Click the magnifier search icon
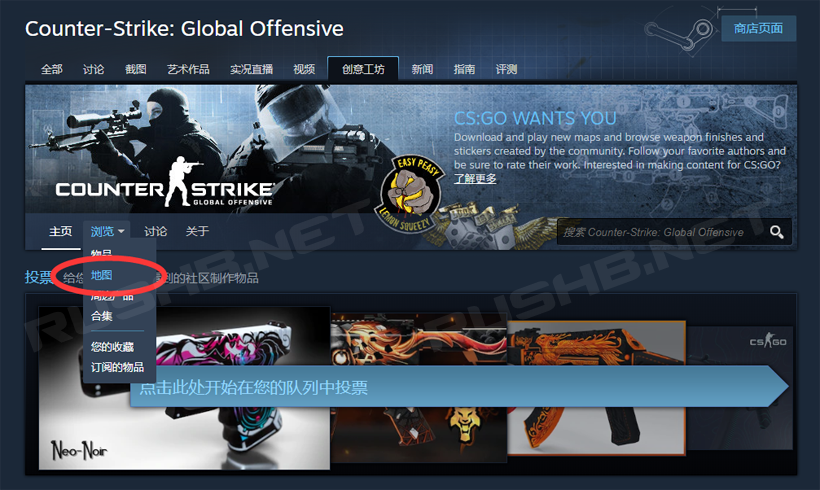This screenshot has width=820, height=490. [x=777, y=232]
